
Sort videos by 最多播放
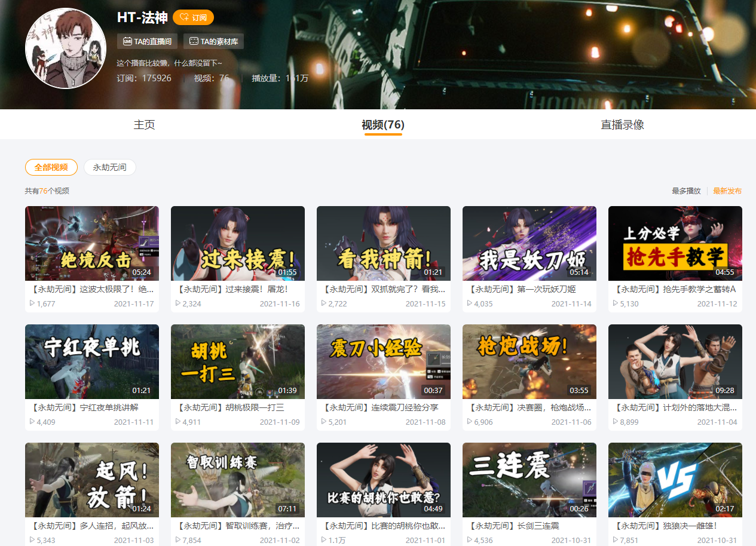point(686,191)
